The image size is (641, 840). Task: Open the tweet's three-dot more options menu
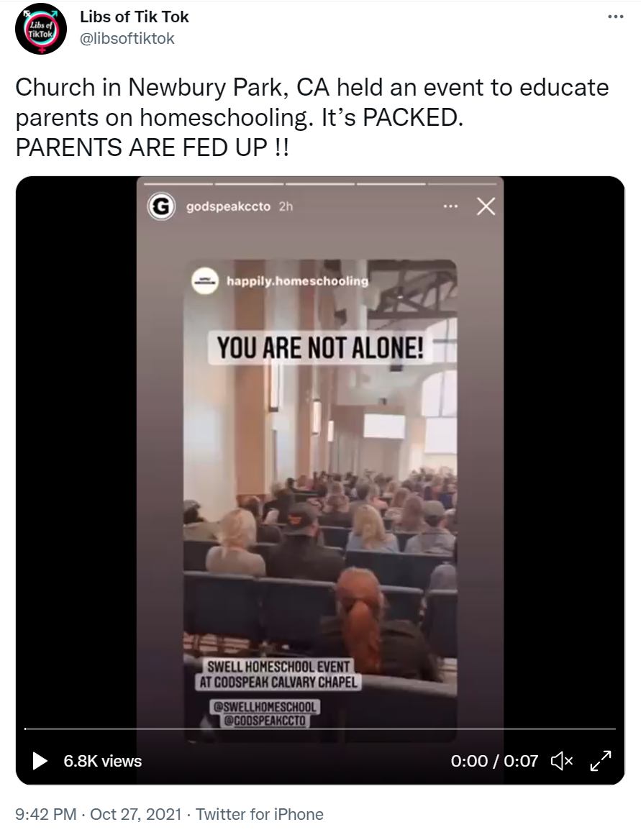(x=615, y=17)
